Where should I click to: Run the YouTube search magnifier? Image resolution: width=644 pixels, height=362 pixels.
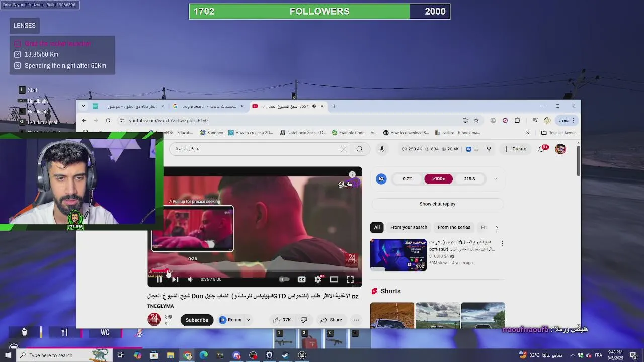[359, 149]
